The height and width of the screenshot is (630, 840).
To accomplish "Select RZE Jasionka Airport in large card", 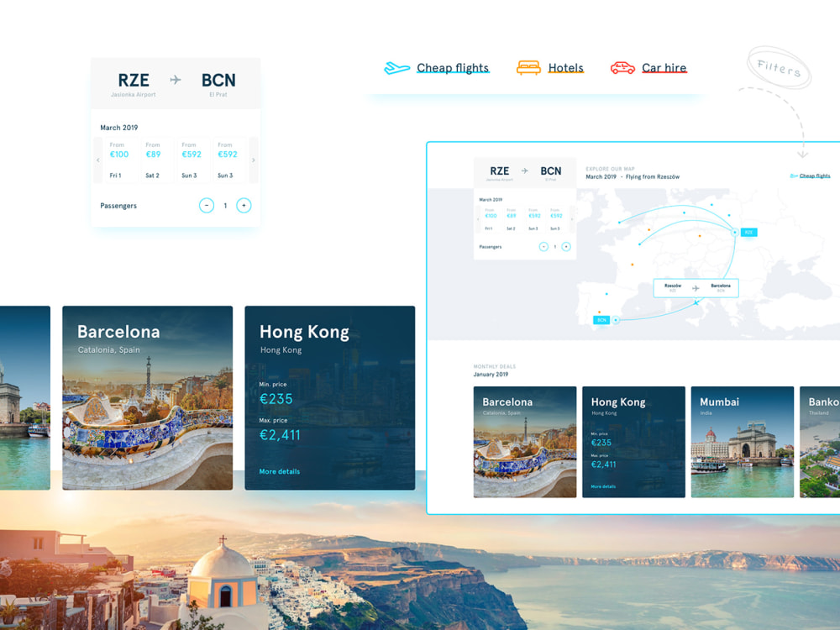I will [134, 84].
